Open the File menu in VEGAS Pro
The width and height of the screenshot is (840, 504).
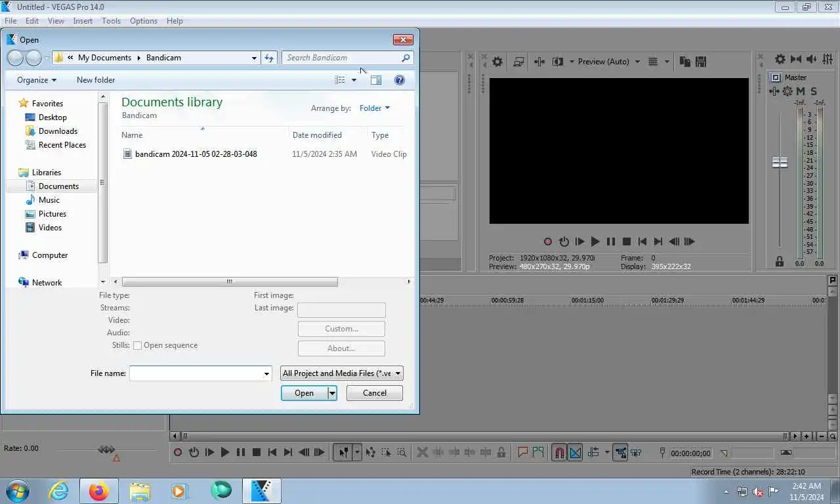coord(10,21)
